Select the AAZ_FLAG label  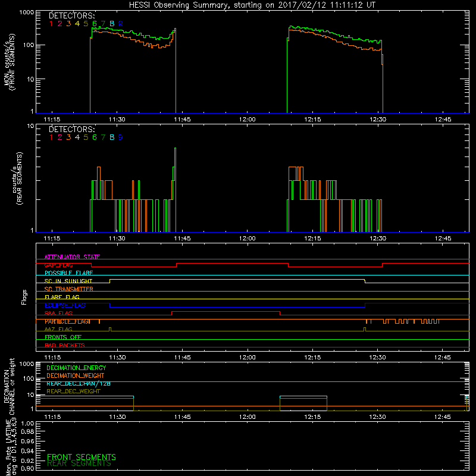coord(58,329)
